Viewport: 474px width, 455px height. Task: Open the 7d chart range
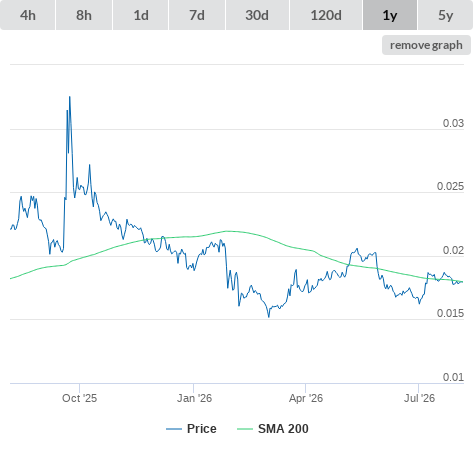pyautogui.click(x=197, y=15)
